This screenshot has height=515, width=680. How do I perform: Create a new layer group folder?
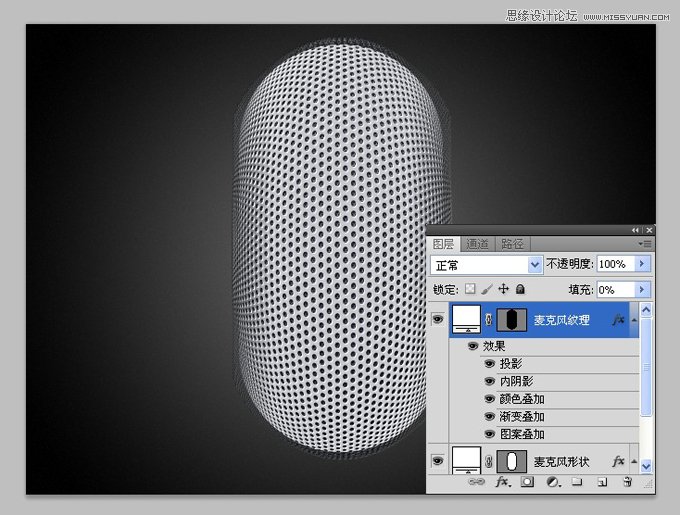(577, 482)
